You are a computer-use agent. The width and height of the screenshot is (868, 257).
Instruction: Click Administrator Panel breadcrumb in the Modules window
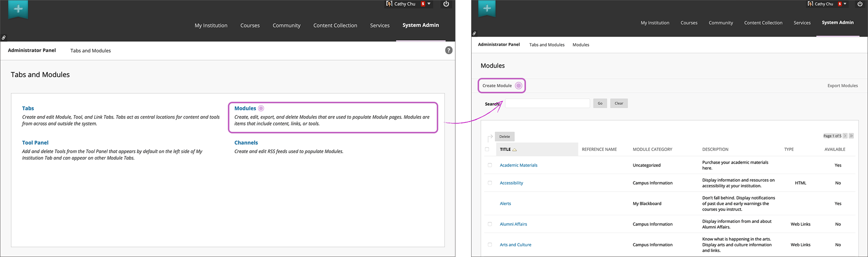click(x=499, y=44)
